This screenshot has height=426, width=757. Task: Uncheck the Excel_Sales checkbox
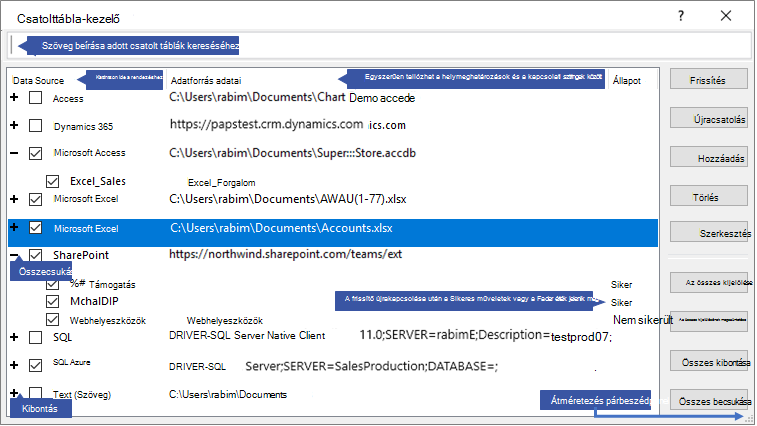click(x=52, y=181)
